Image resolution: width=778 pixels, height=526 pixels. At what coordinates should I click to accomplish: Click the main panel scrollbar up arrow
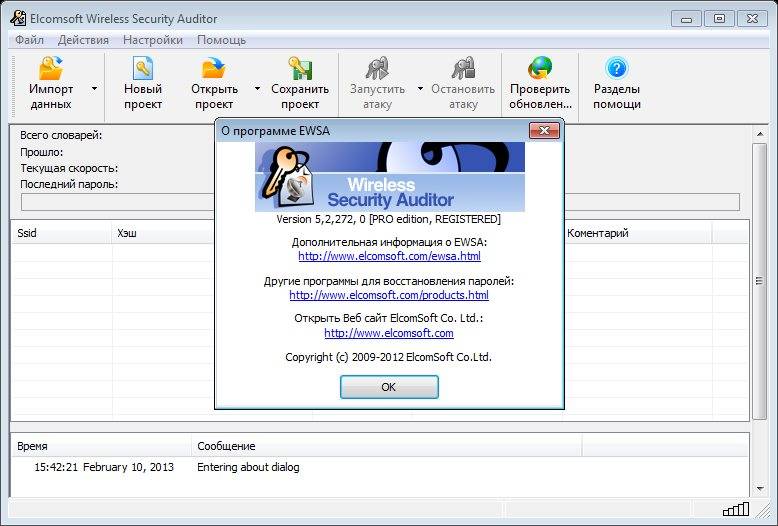point(760,134)
